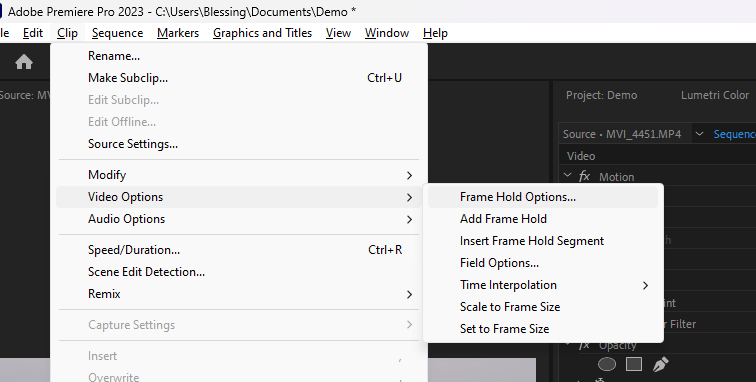Select the rectangle mask tool under Opacity
The height and width of the screenshot is (382, 756).
click(634, 364)
